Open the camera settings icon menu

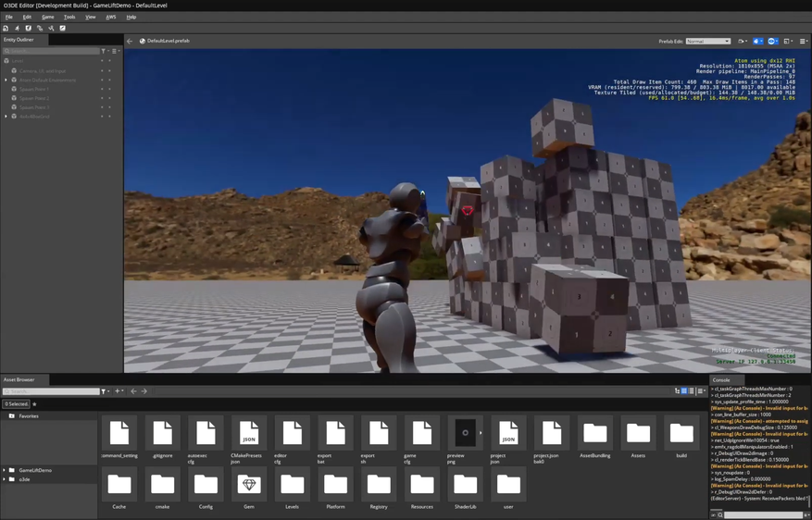tap(742, 41)
